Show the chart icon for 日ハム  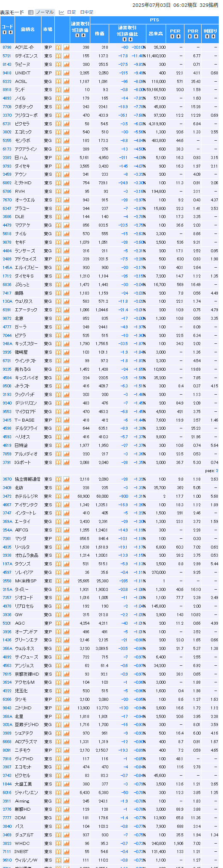coord(66,158)
